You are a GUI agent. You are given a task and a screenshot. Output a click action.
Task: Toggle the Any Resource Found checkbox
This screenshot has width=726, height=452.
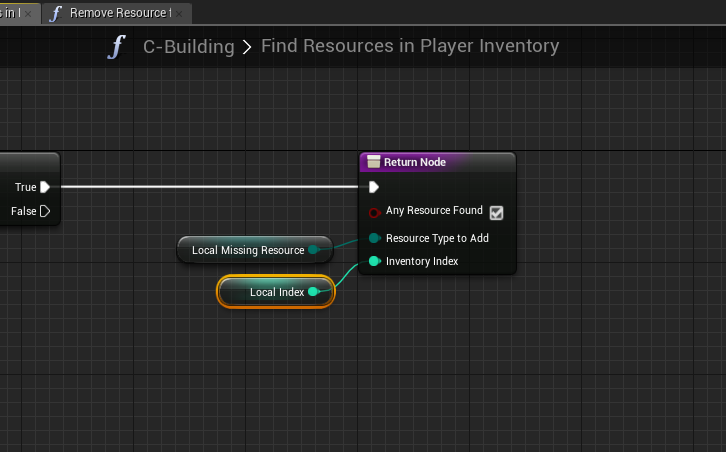[496, 212]
